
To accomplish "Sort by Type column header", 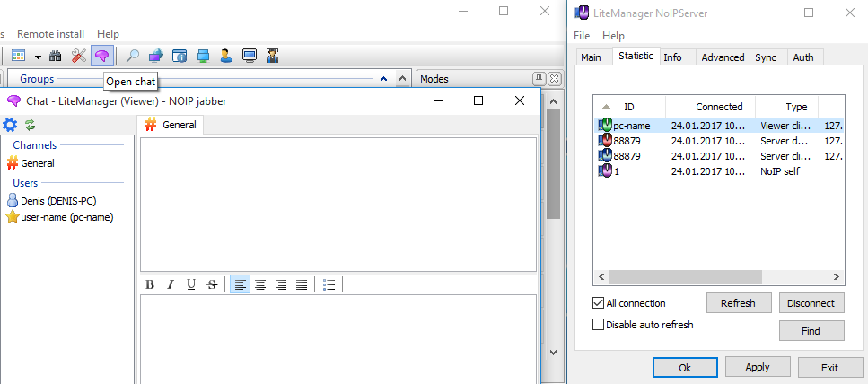I will point(786,107).
